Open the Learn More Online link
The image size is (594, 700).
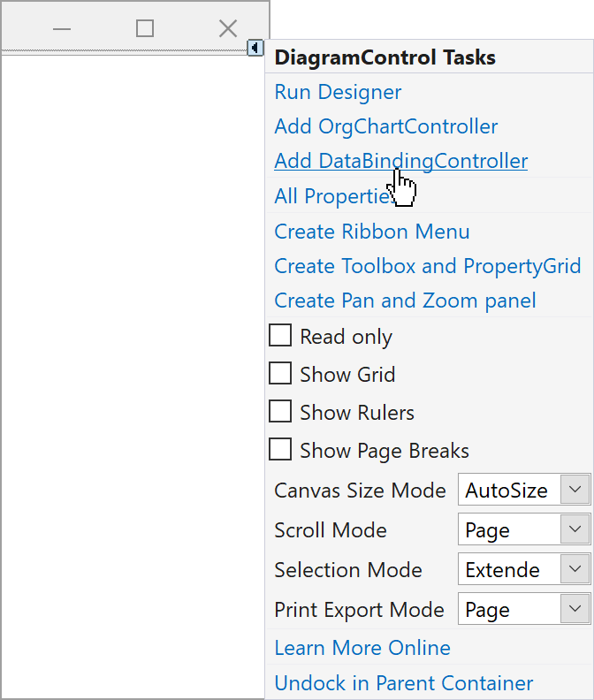coord(362,648)
